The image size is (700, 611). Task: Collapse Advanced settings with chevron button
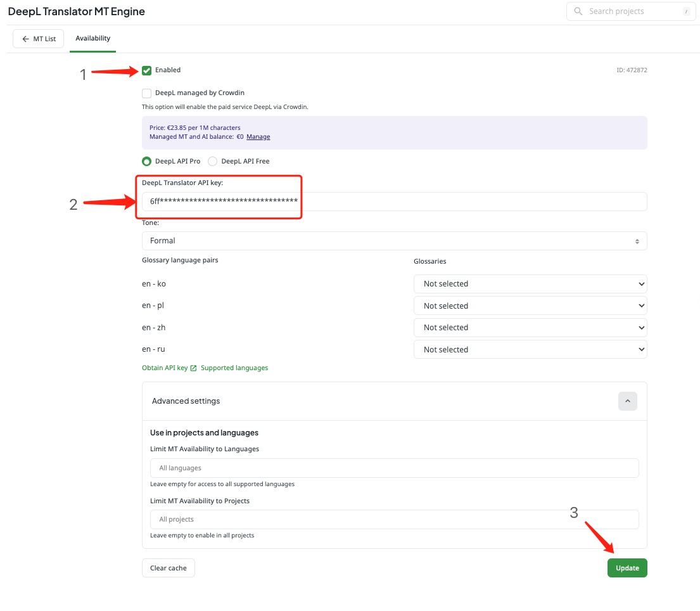click(x=627, y=401)
